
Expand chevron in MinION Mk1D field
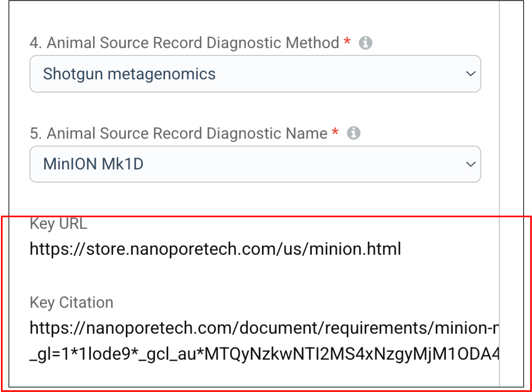pos(471,164)
